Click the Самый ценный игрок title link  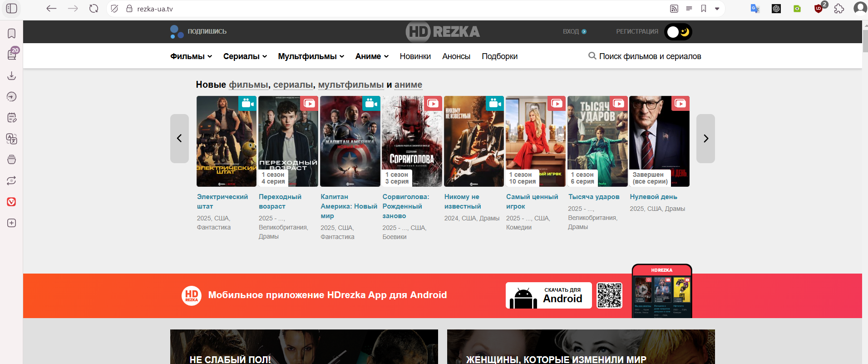click(532, 201)
